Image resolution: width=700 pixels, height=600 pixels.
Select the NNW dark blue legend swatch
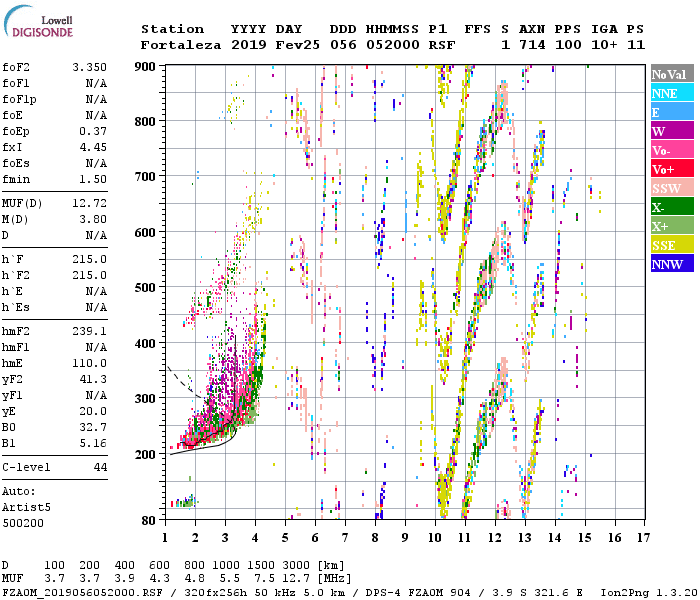click(x=672, y=264)
